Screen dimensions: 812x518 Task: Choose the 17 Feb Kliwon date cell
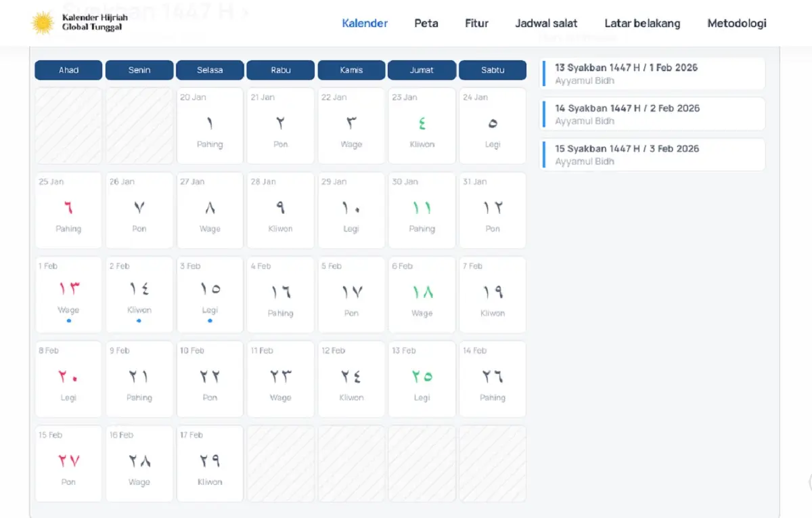[210, 463]
